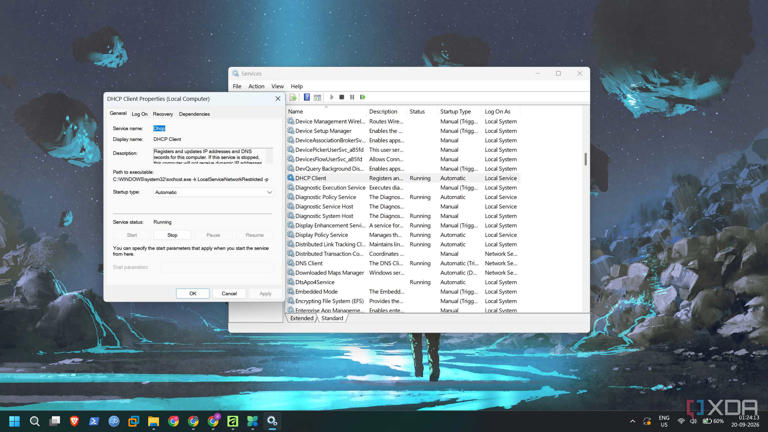
Task: Launch Brave browser from the taskbar
Action: (74, 421)
